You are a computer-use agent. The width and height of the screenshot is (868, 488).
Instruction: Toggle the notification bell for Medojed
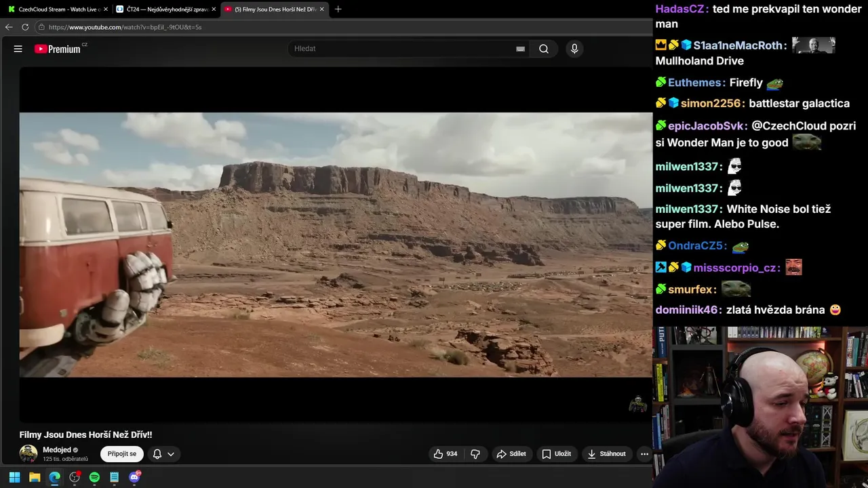pos(157,454)
